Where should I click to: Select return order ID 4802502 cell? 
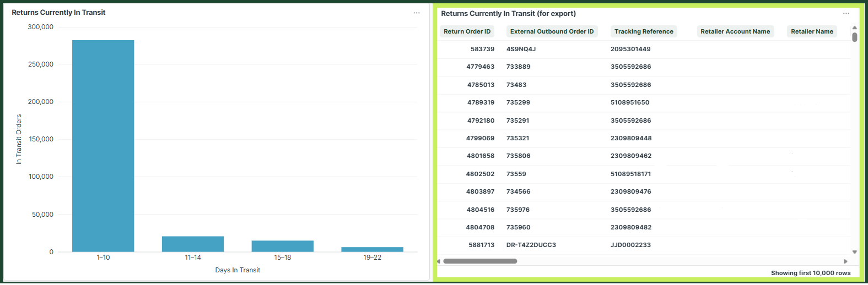tap(480, 174)
